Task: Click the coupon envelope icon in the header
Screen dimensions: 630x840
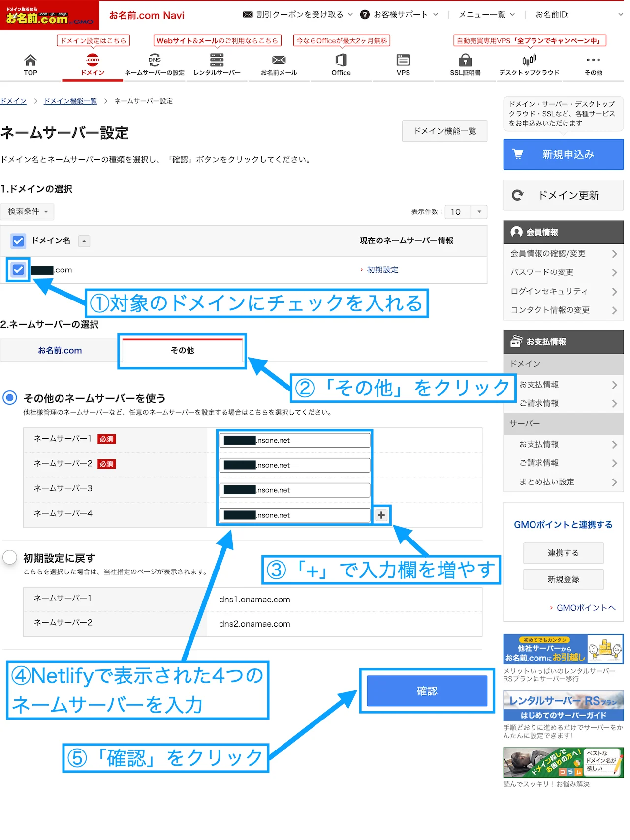Action: [x=248, y=15]
